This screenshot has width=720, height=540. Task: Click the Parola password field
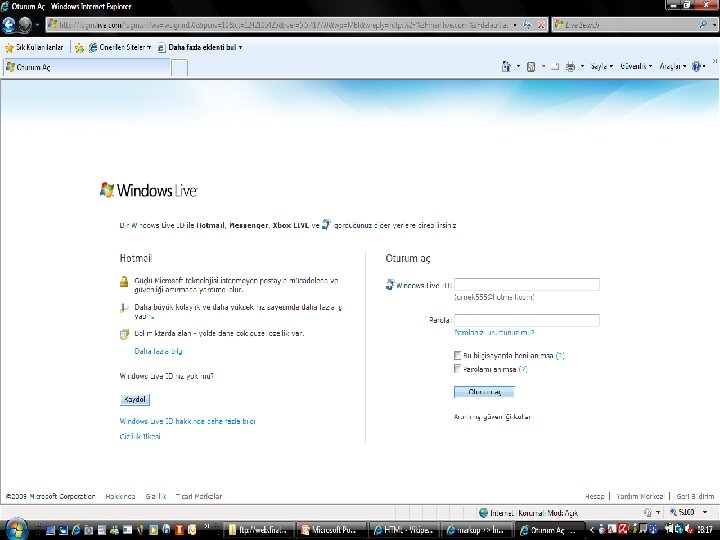point(527,321)
